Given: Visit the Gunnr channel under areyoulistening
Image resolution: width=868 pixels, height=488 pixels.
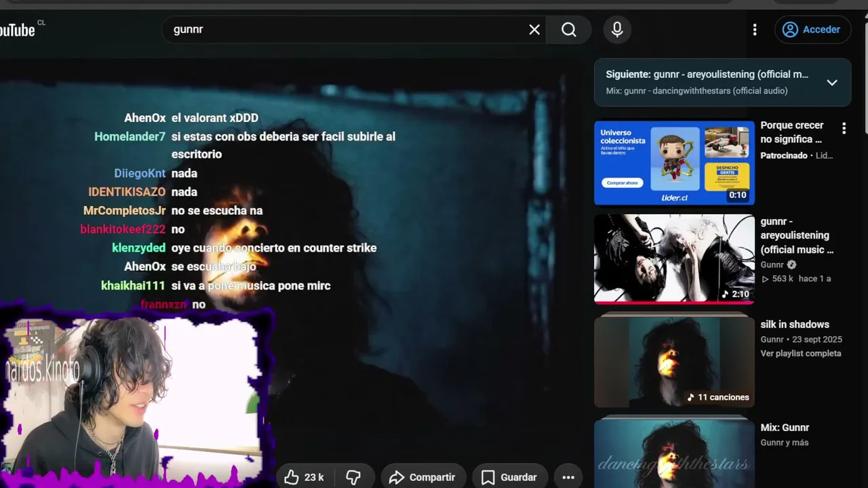Looking at the screenshot, I should 772,265.
